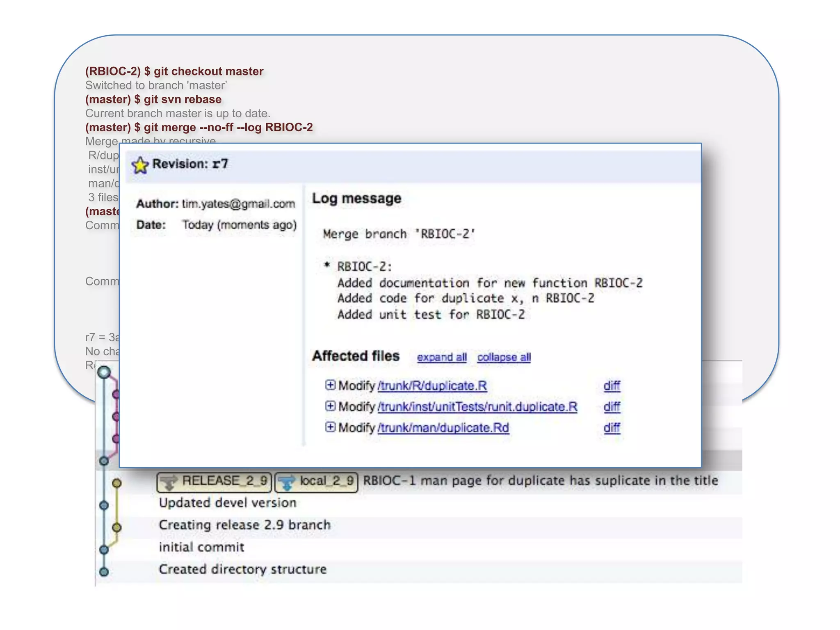Open the /trunk/inst/unitTests/runit.duplicate.R link
Screen dimensions: 840x630
(x=477, y=406)
